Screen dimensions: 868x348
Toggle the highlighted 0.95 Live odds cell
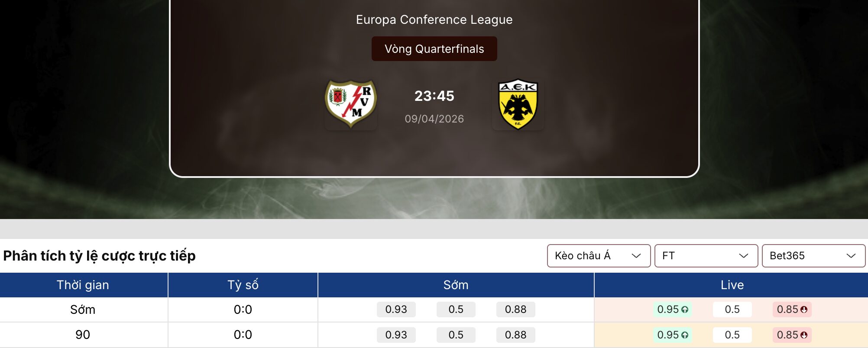[x=673, y=309]
